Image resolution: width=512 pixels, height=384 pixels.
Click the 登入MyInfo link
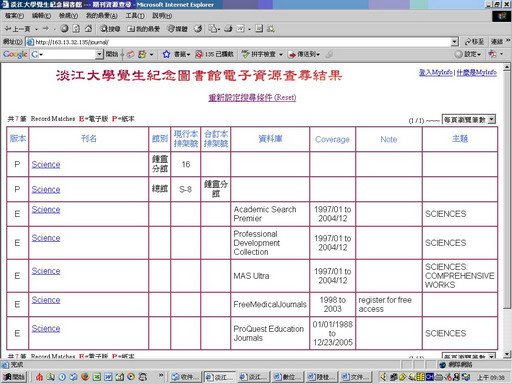pyautogui.click(x=436, y=72)
